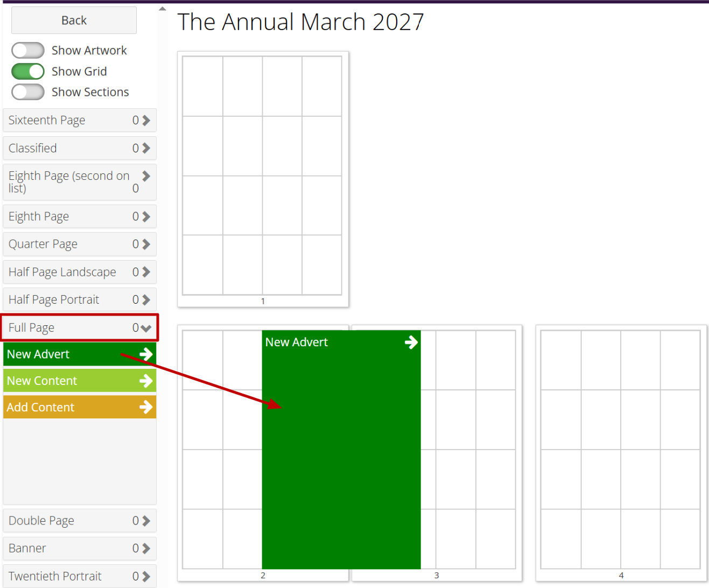Click the green New Advert button in sidebar
Viewport: 709px width, 588px height.
[80, 354]
